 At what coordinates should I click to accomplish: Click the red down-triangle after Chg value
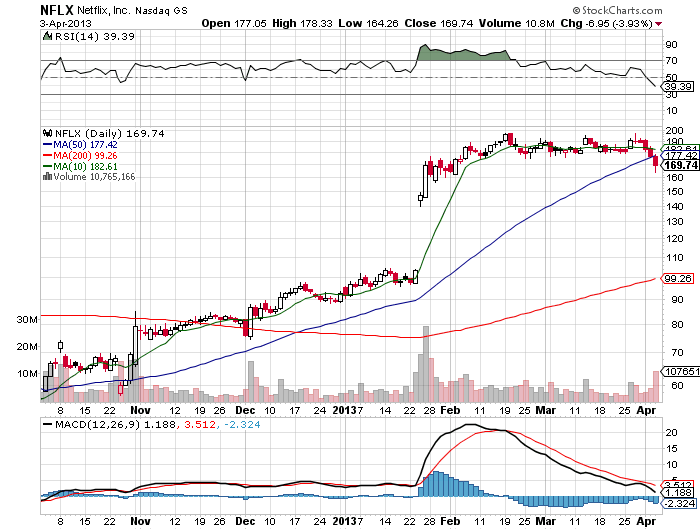[659, 24]
